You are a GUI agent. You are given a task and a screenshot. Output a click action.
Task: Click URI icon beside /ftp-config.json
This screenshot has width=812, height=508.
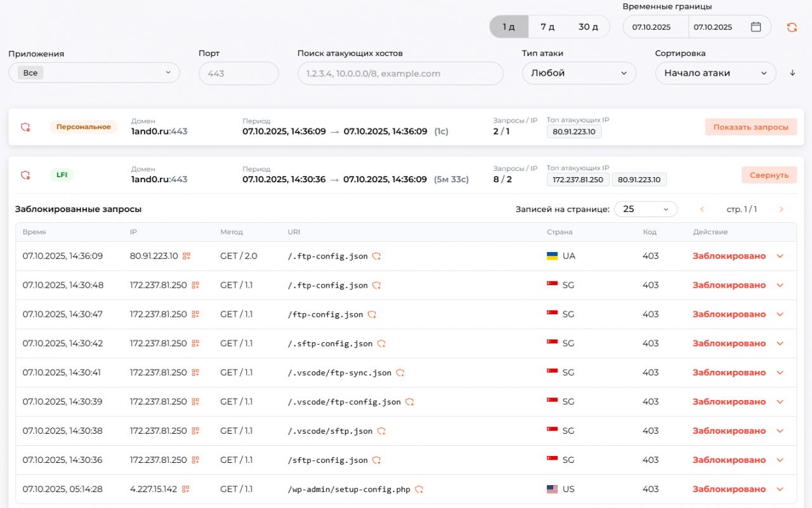372,315
